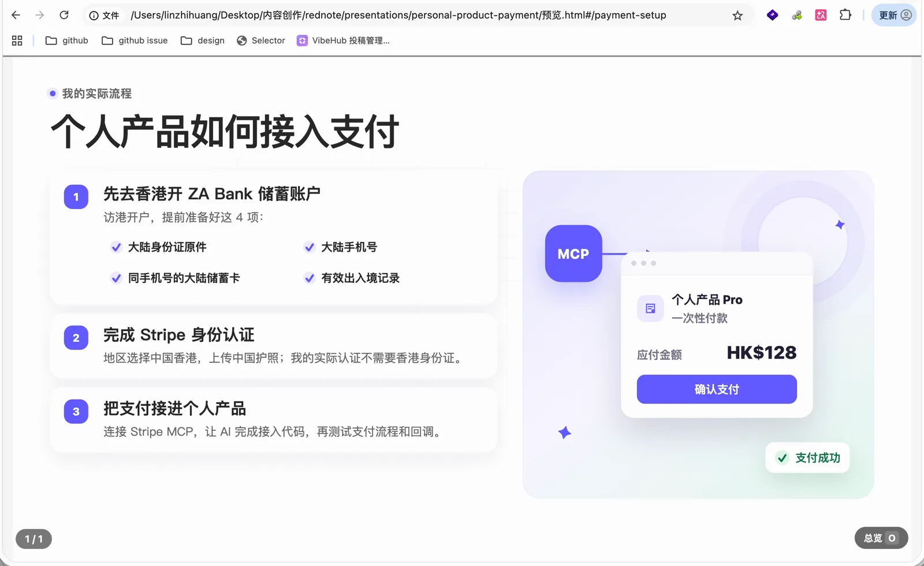Go back with the browser back arrow
Image resolution: width=924 pixels, height=566 pixels.
16,15
